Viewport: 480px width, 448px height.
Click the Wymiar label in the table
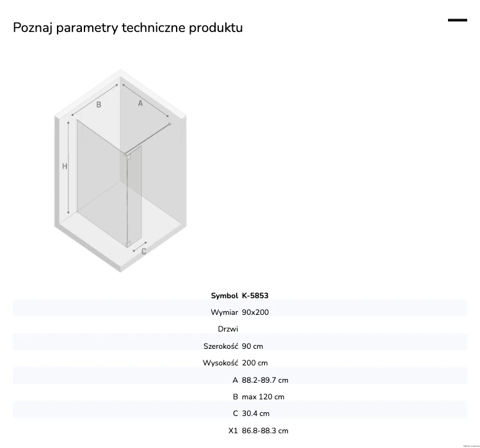225,312
